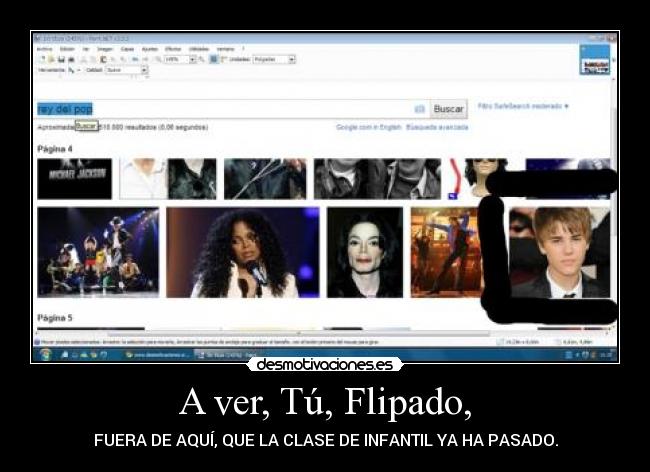The height and width of the screenshot is (472, 650).
Task: Click the Save diskette icon
Action: click(x=61, y=59)
